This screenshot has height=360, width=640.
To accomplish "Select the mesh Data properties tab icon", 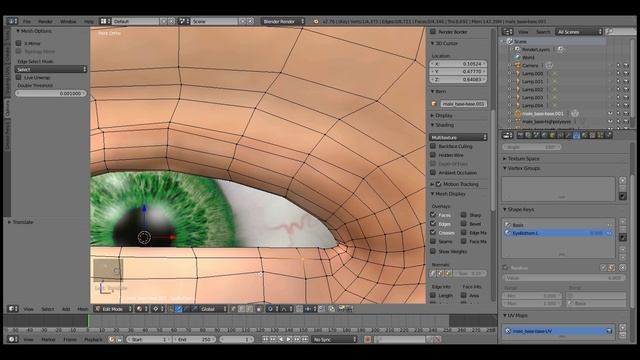I will point(576,136).
